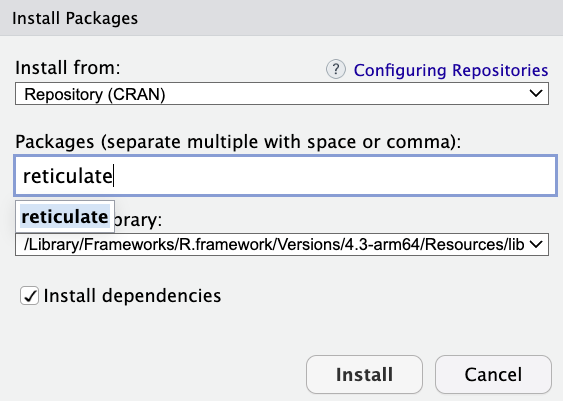Screen dimensions: 563x401
Task: Click the Install button
Action: click(364, 374)
